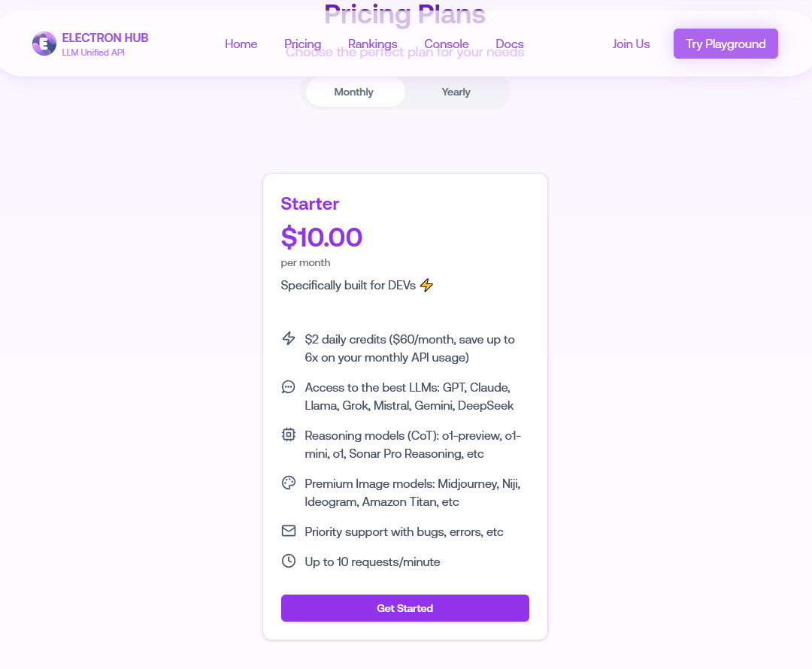Click the Join Us link
The height and width of the screenshot is (669, 812).
pos(631,44)
